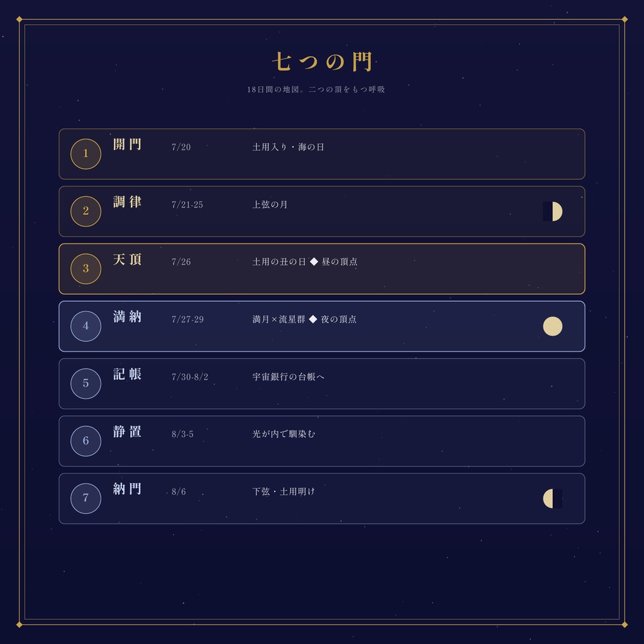Select the blue circle numbered 4

(x=86, y=326)
